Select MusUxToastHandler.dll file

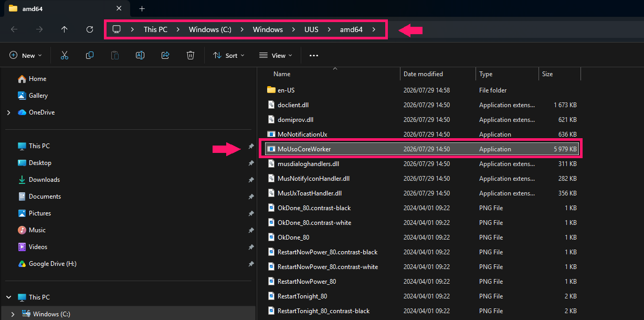pyautogui.click(x=422, y=193)
